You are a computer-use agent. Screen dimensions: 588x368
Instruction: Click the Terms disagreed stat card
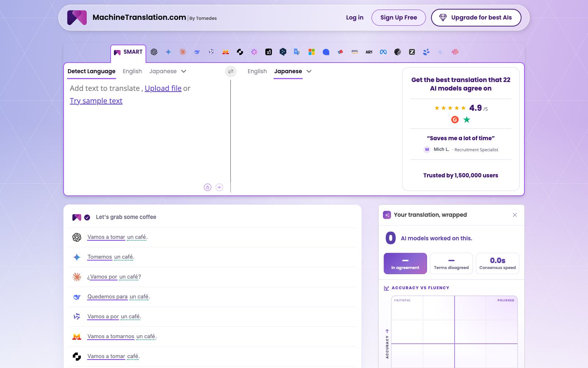point(451,263)
